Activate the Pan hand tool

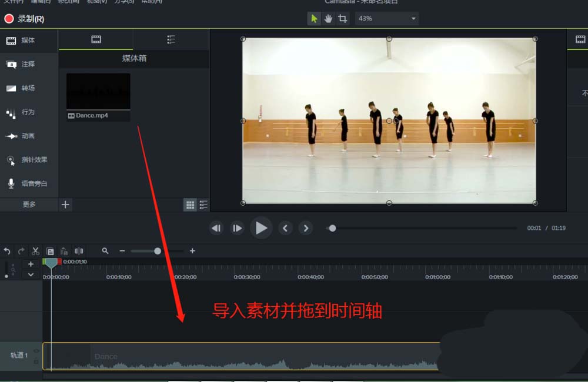(x=328, y=18)
